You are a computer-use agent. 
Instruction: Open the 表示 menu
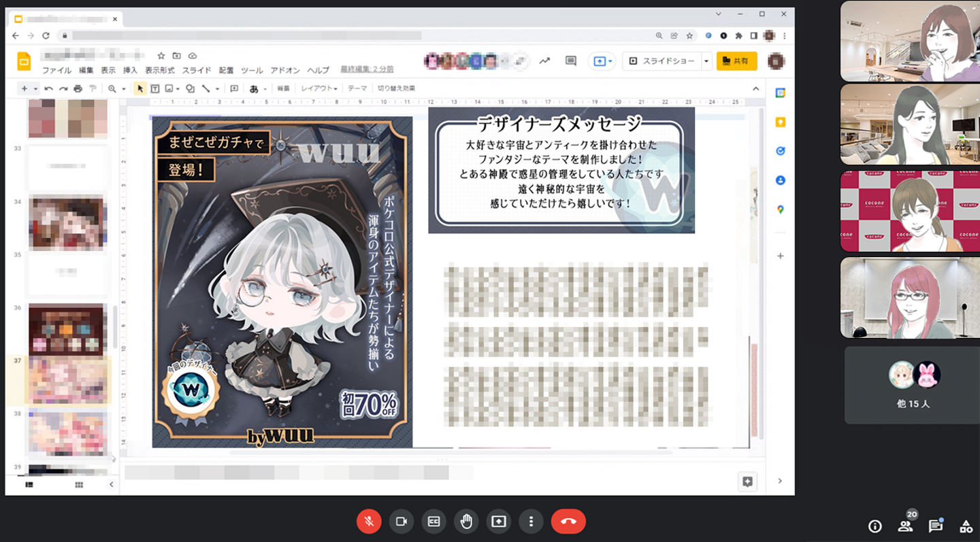point(108,70)
